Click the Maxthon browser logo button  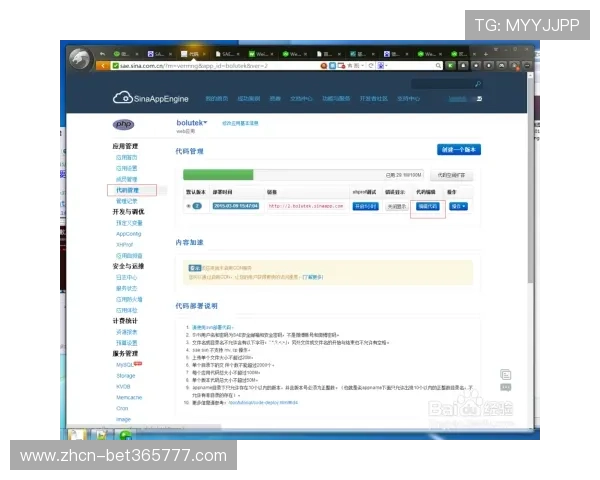coord(80,59)
